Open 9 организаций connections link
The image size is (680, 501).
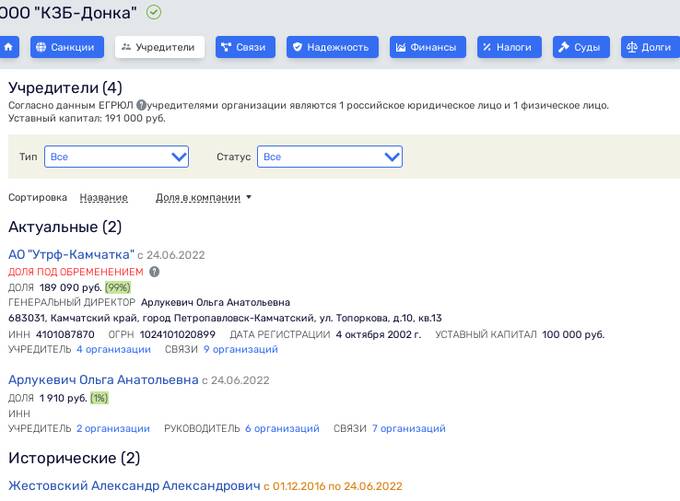tap(241, 349)
